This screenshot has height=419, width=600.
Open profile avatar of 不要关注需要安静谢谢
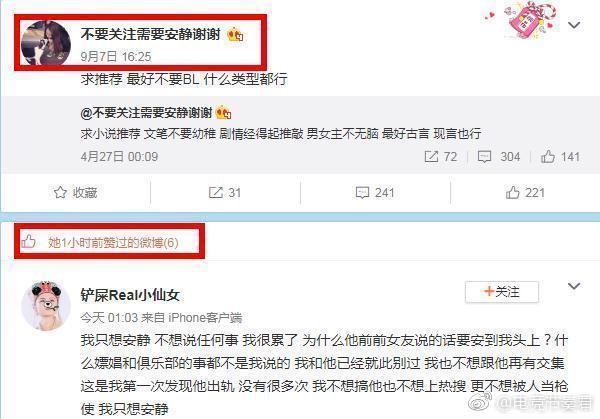pyautogui.click(x=46, y=43)
